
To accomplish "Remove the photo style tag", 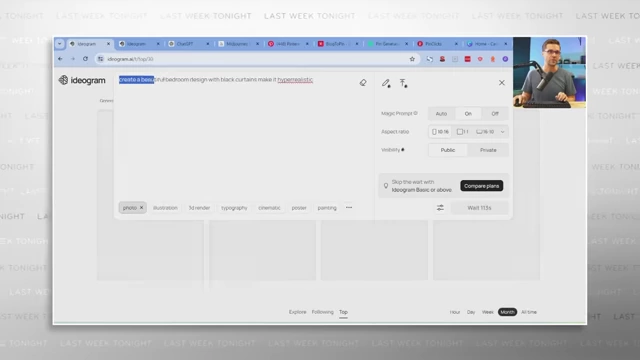I will [141, 208].
